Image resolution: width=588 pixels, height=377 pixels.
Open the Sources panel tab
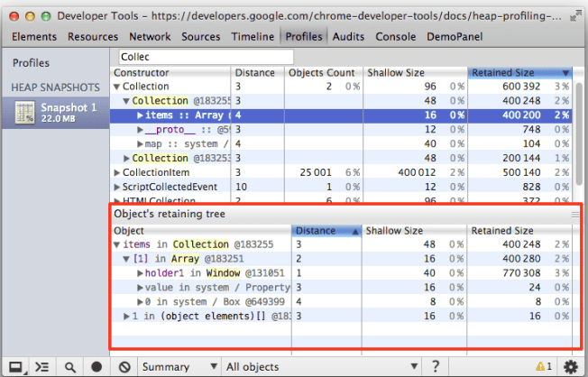coord(200,37)
